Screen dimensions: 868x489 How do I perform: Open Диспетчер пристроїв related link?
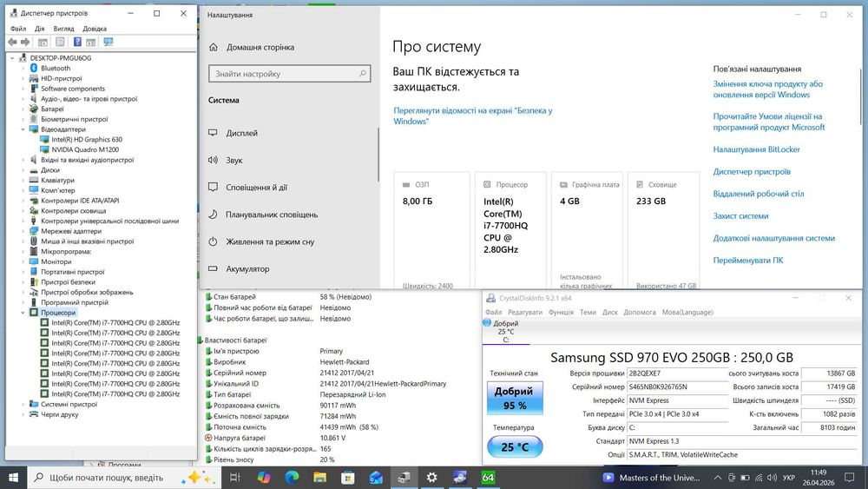[x=752, y=172]
